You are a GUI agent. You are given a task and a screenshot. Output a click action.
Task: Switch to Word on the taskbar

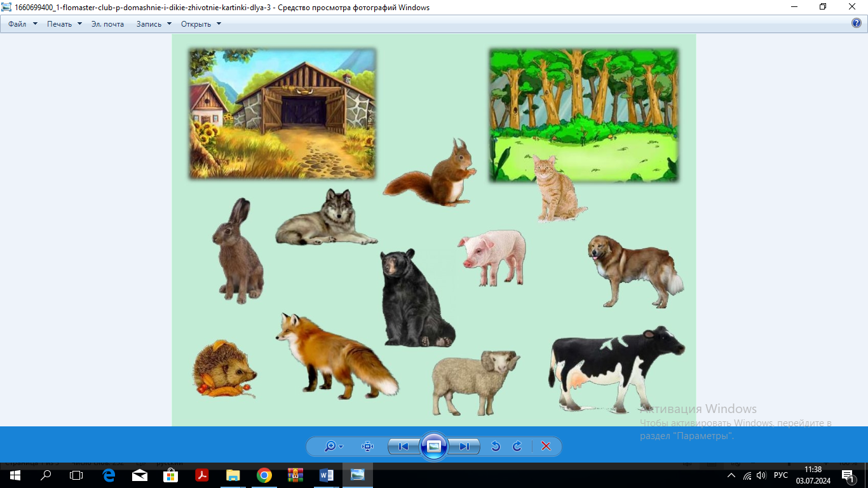coord(327,475)
